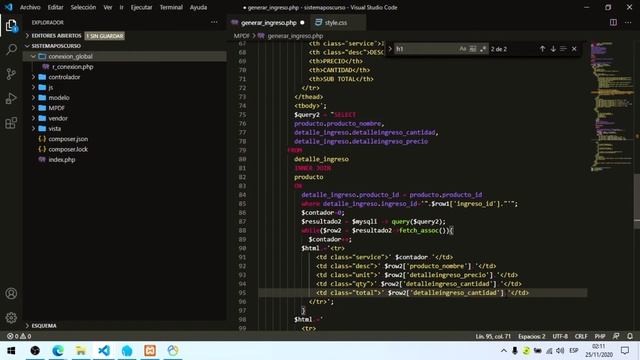Open composer.lock in the explorer

pyautogui.click(x=68, y=149)
